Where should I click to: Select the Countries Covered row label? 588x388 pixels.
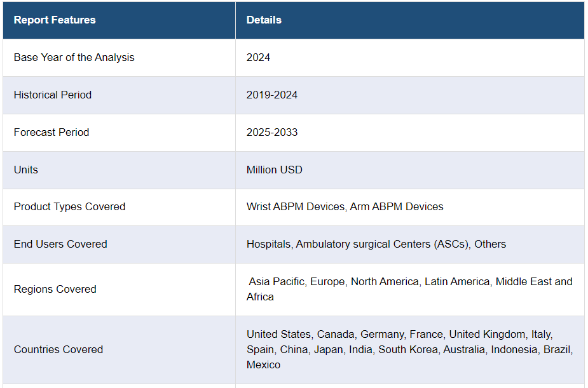(58, 349)
